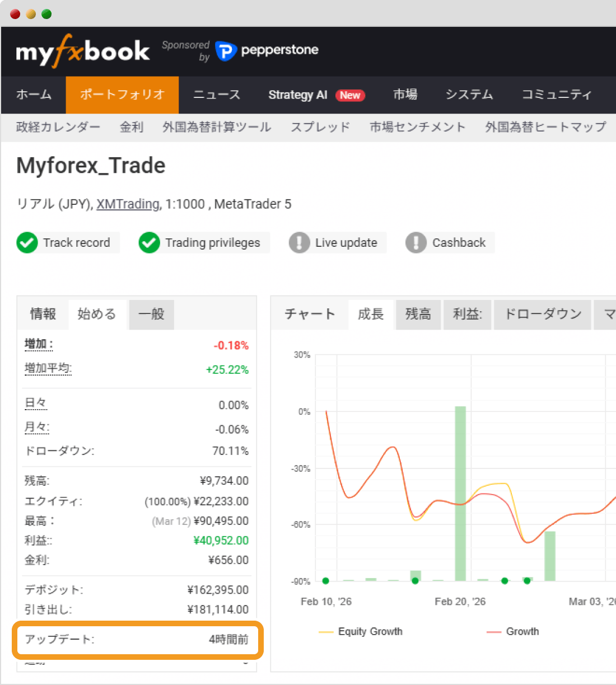Toggle the Growth legend line
The image size is (616, 685).
[x=513, y=631]
